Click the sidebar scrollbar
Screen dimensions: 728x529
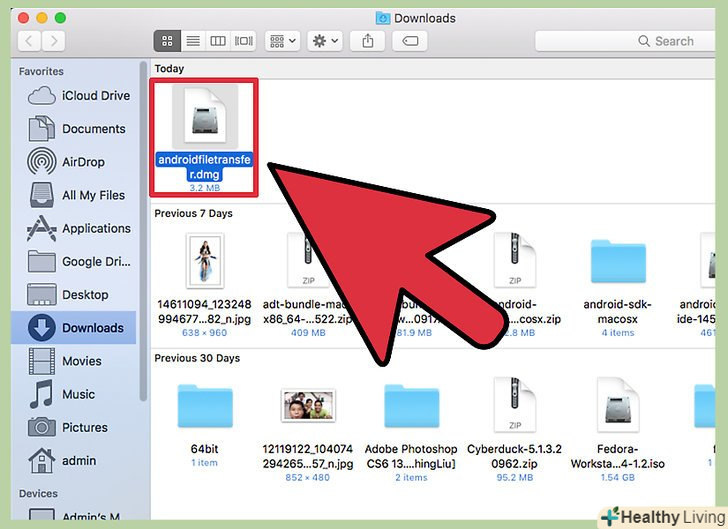tap(143, 231)
